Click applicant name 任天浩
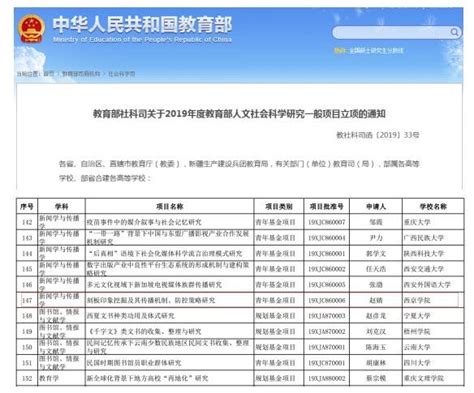This screenshot has width=474, height=393. pos(376,269)
